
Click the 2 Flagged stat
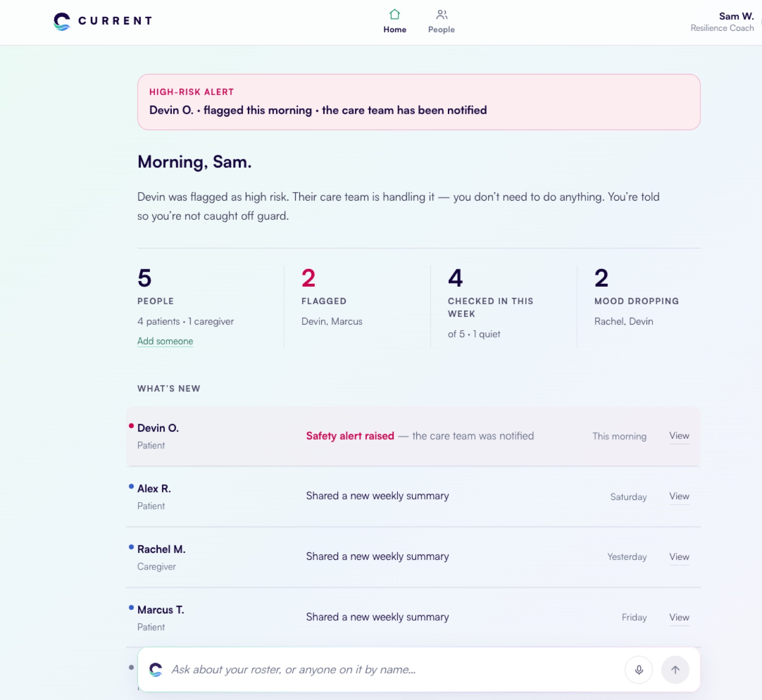(308, 278)
